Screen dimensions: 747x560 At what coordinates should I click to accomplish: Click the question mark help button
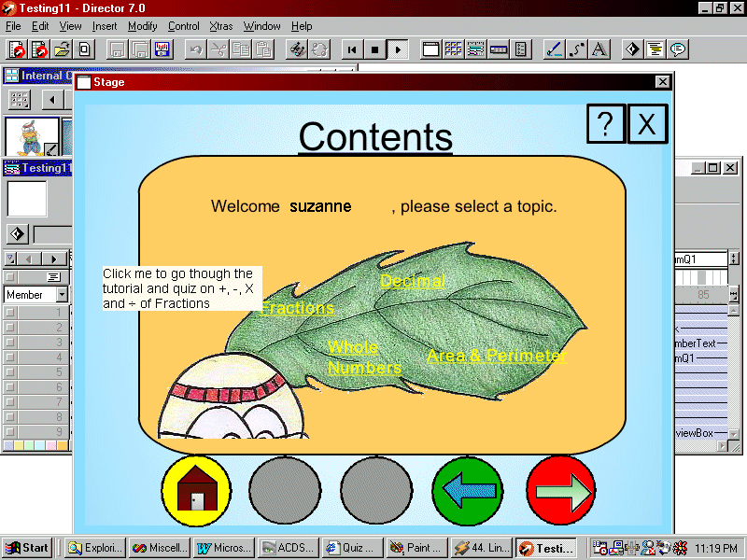pos(605,124)
